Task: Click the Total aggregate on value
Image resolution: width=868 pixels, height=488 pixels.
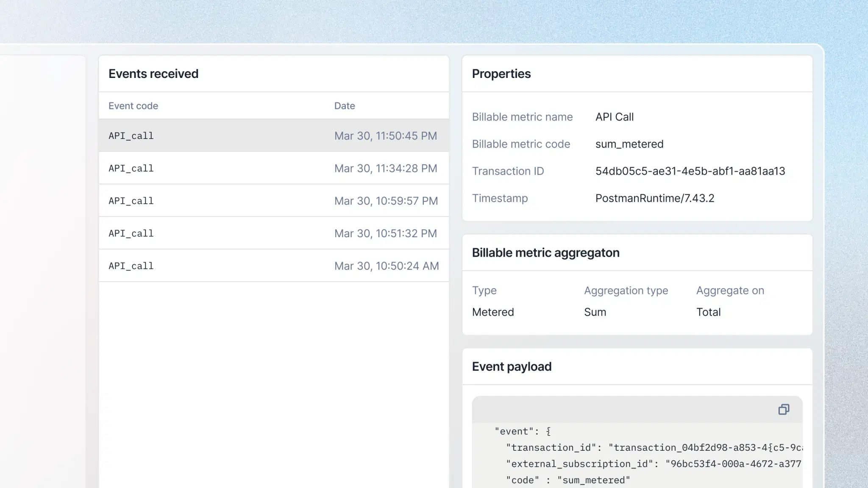Action: (708, 312)
